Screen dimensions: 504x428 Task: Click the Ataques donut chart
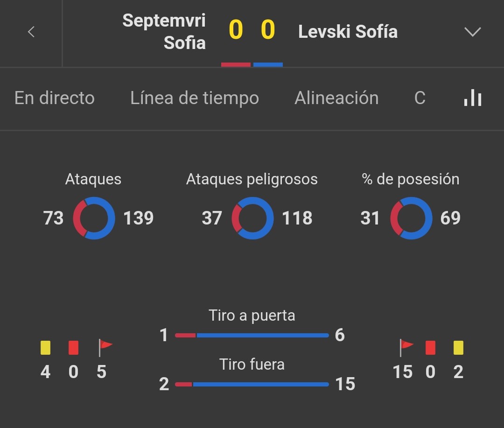(x=94, y=218)
